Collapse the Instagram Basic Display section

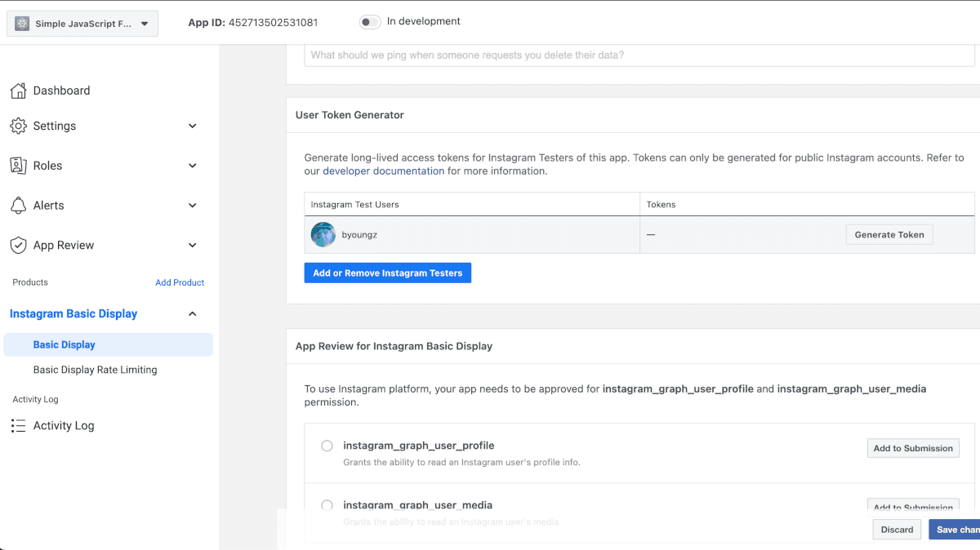pos(193,314)
